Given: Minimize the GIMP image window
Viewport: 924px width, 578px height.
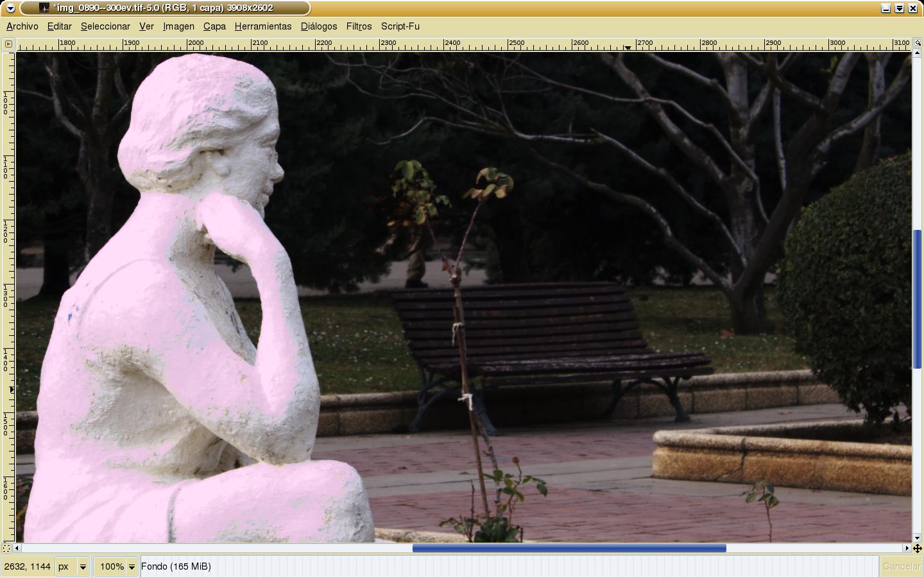Looking at the screenshot, I should pyautogui.click(x=886, y=8).
